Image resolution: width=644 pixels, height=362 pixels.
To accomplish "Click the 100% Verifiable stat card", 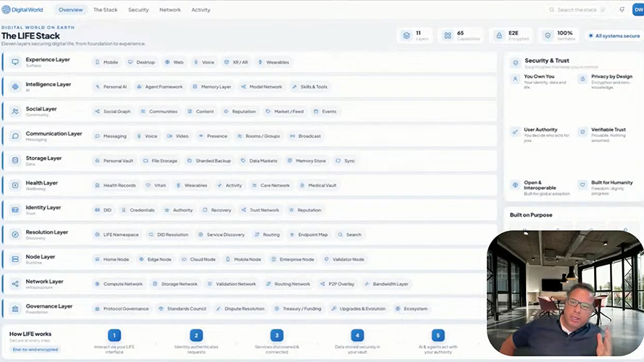I will point(559,35).
